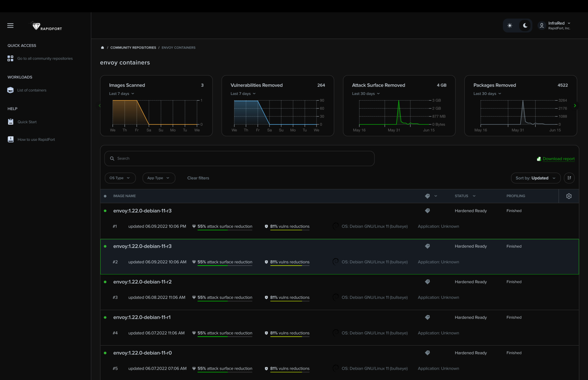Click the home icon in breadcrumb
The height and width of the screenshot is (380, 588).
pos(102,48)
